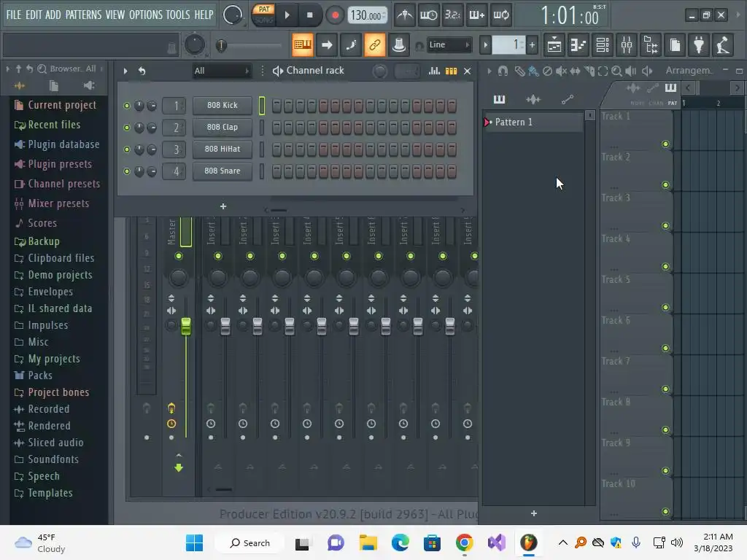Select the Slice tool in Playlist
Viewport: 747px width, 560px height.
pos(589,71)
